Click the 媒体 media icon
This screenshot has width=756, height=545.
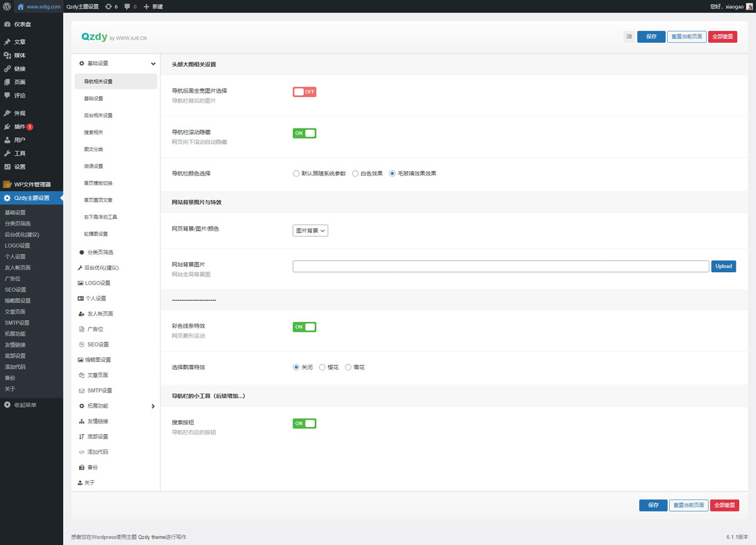click(x=7, y=55)
